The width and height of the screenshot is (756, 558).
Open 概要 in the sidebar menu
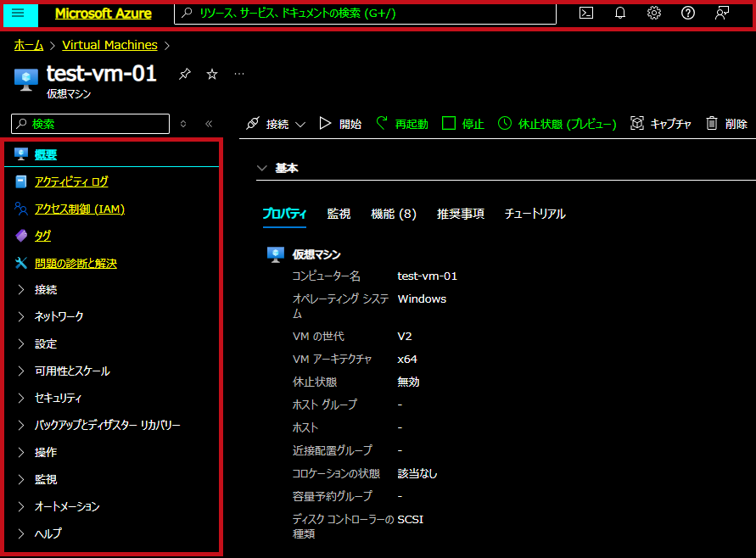tap(46, 154)
